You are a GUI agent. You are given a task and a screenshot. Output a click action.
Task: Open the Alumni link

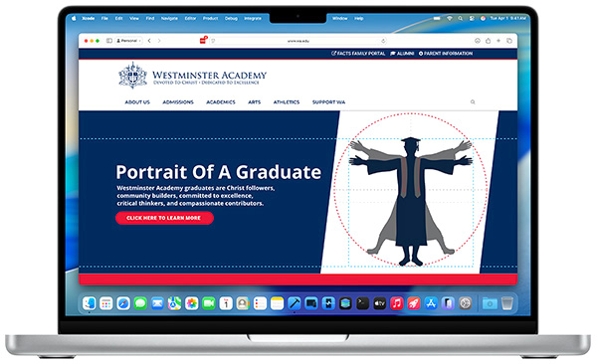pyautogui.click(x=402, y=54)
